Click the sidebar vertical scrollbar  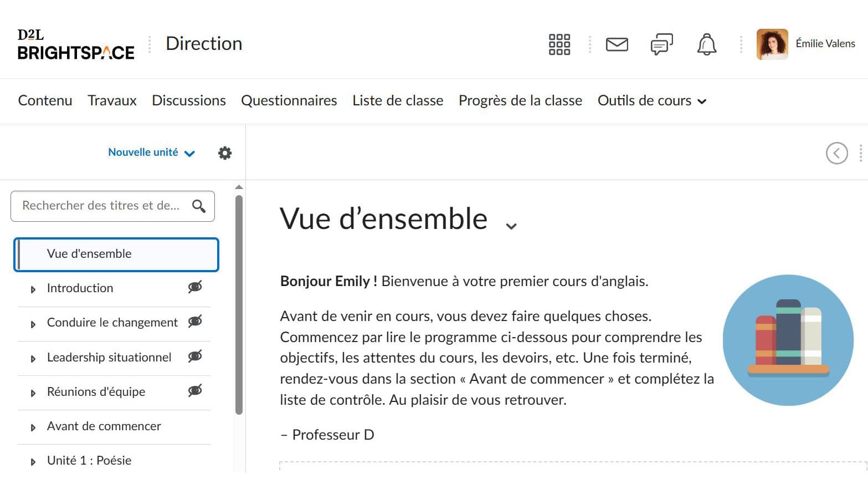point(239,305)
